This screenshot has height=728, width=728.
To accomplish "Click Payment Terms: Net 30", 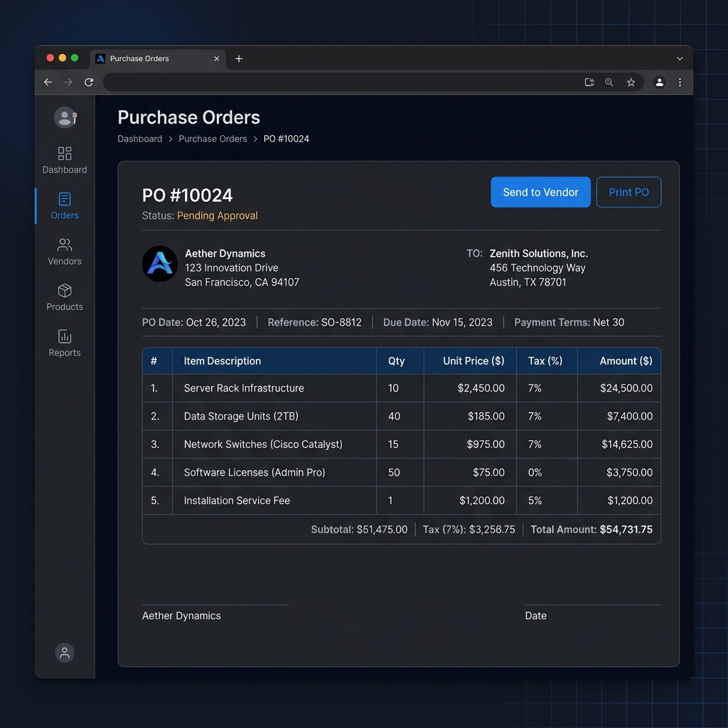I will [x=569, y=322].
